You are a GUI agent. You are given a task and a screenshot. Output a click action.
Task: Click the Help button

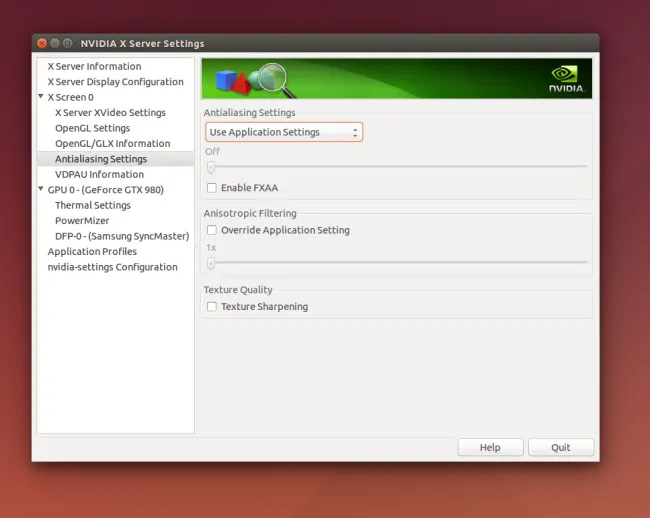click(490, 447)
